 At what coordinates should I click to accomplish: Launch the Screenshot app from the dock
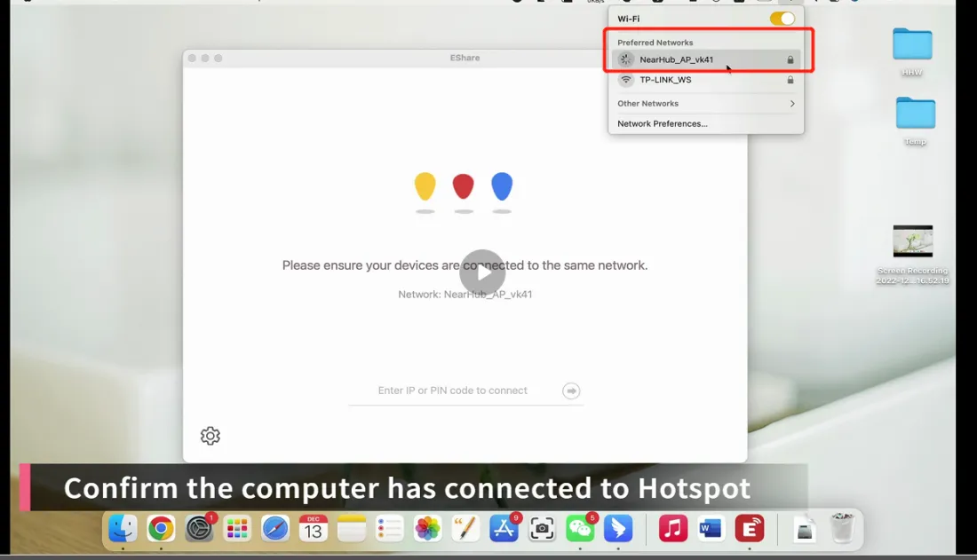(x=542, y=529)
